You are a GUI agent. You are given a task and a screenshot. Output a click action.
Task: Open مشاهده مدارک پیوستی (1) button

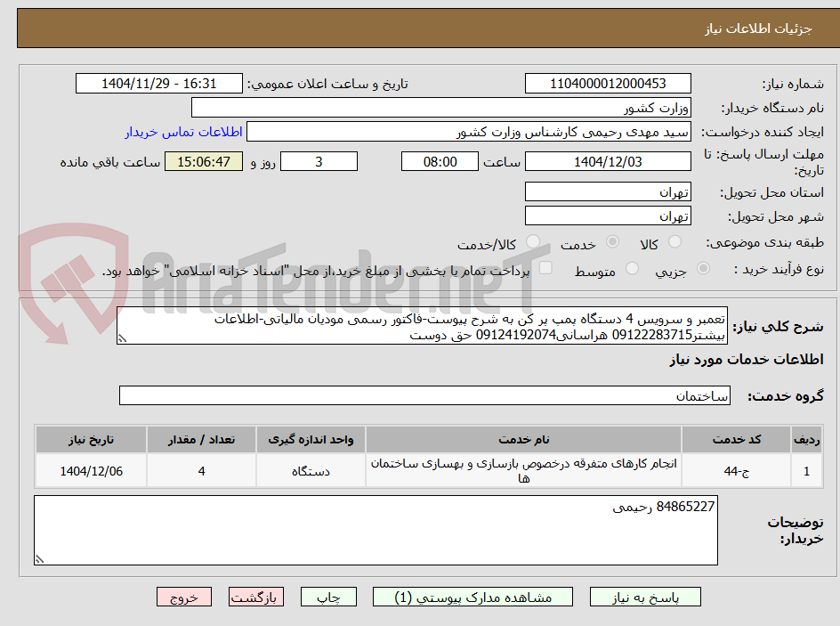pyautogui.click(x=472, y=597)
